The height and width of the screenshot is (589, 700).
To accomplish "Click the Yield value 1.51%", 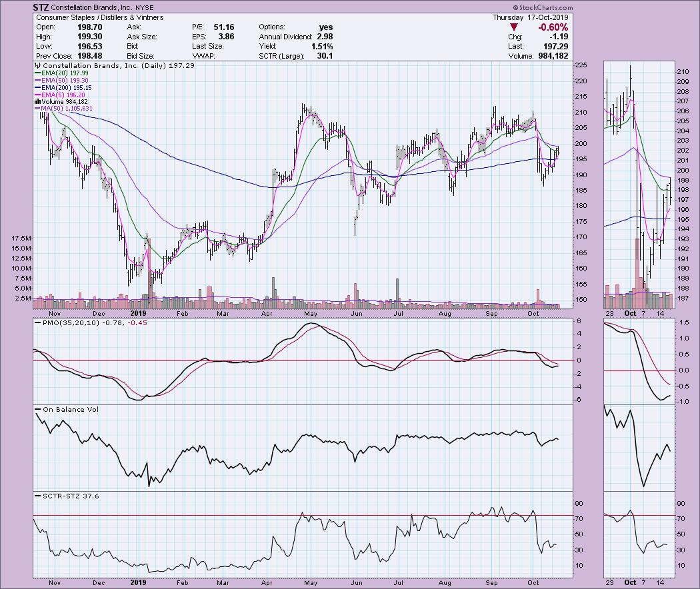I will 322,47.
